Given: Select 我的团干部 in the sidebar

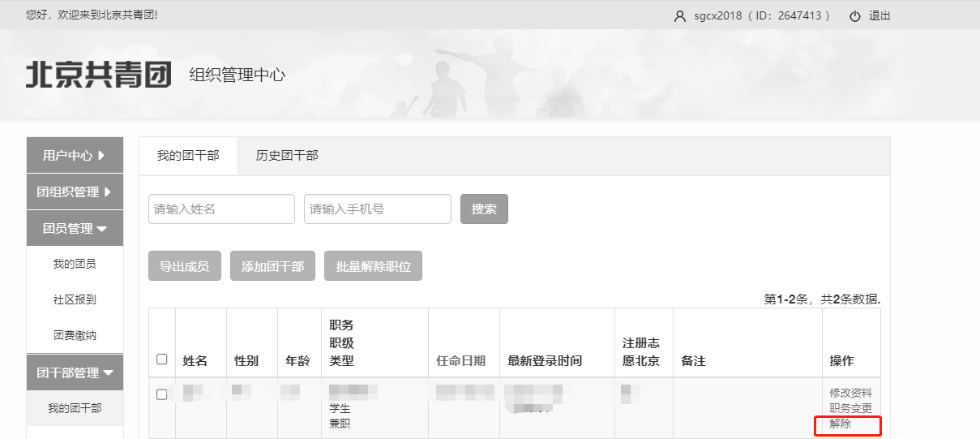Looking at the screenshot, I should coord(75,408).
